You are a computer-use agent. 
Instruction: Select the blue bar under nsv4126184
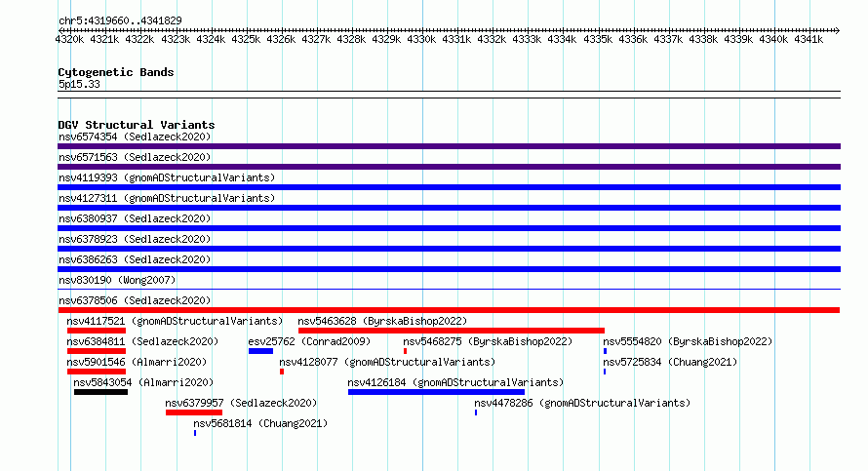coord(436,392)
